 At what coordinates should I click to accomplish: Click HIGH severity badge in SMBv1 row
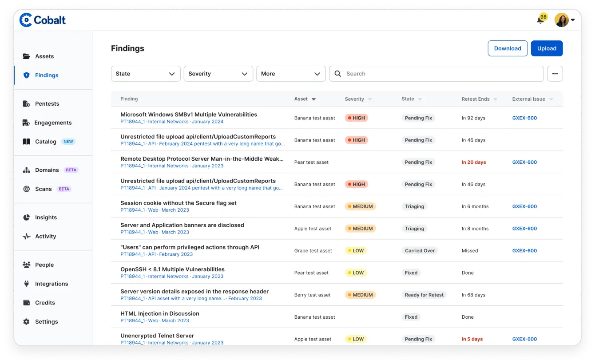coord(357,118)
